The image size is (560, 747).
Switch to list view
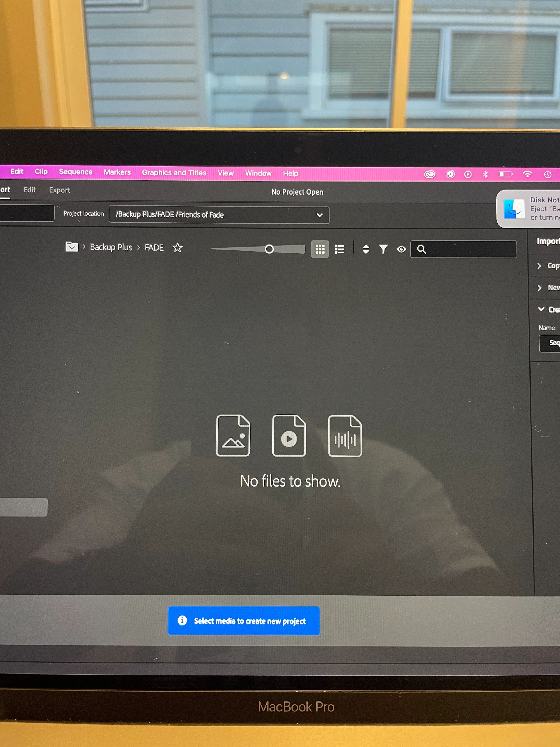[x=339, y=249]
